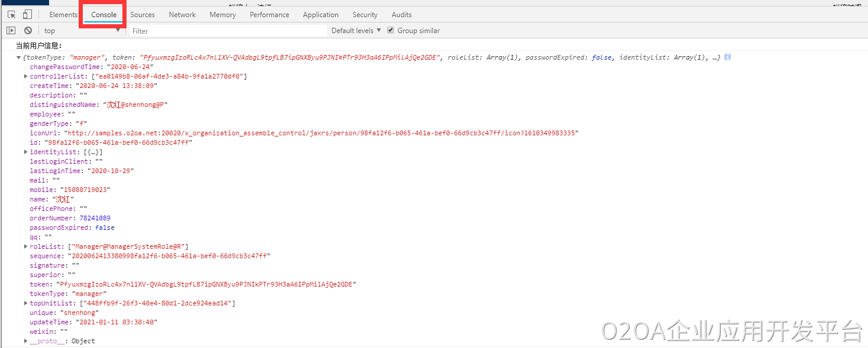
Task: Toggle the device toolbar icon
Action: click(27, 15)
